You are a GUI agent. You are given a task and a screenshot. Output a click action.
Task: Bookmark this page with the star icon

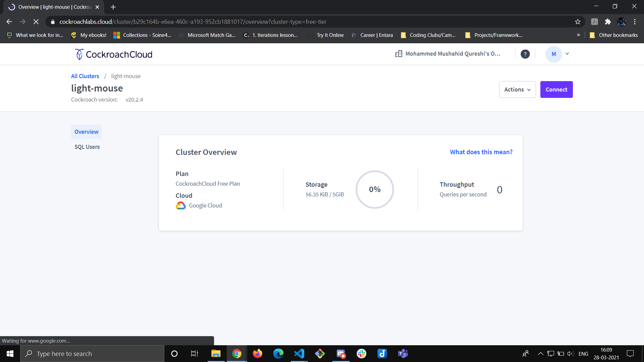pyautogui.click(x=578, y=22)
